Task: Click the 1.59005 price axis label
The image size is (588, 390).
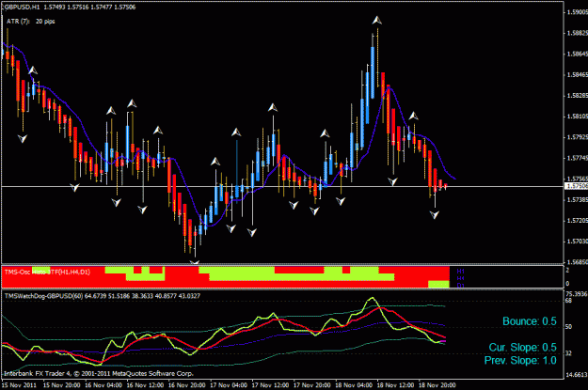Action: coord(577,12)
